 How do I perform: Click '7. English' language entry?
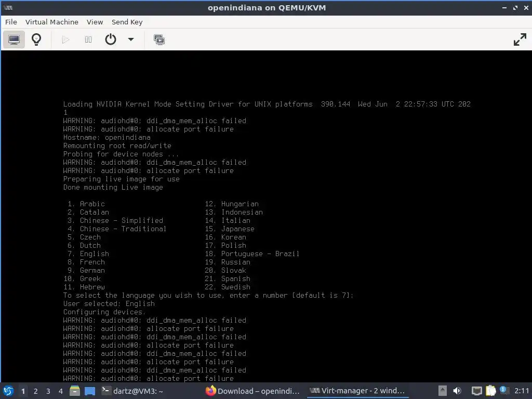coord(88,254)
